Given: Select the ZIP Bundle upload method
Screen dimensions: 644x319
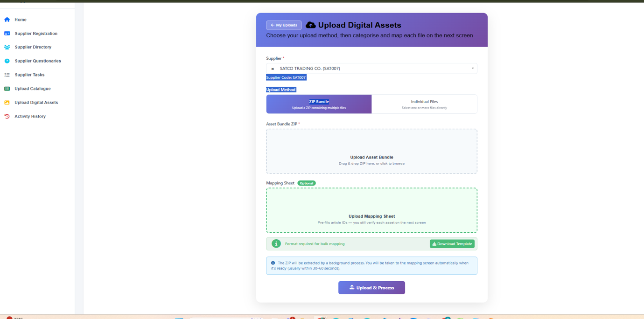Looking at the screenshot, I should (x=319, y=104).
